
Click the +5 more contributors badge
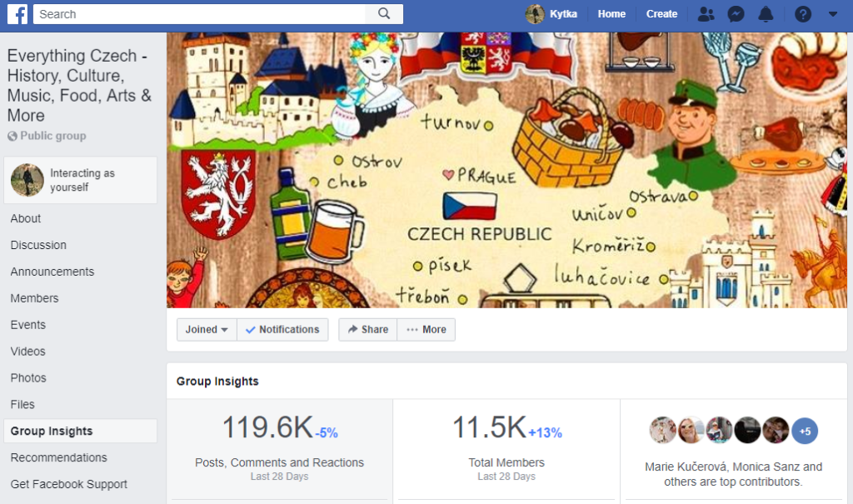coord(805,431)
